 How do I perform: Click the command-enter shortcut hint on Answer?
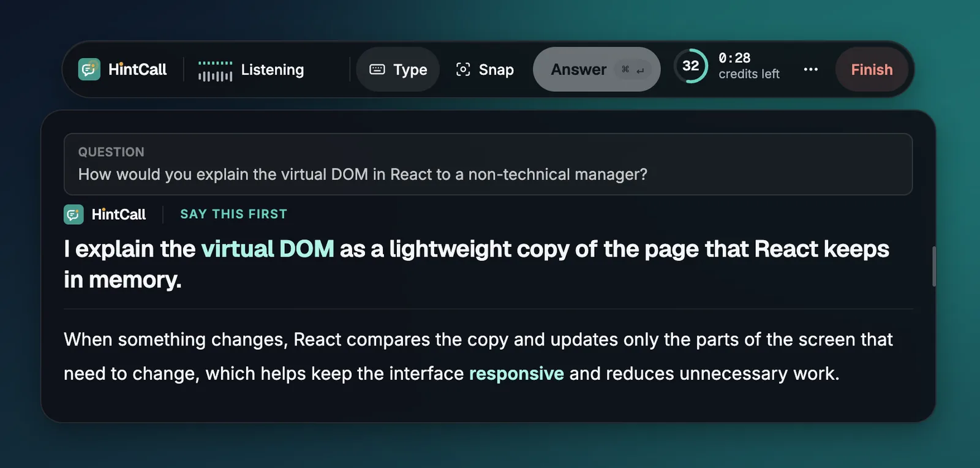point(633,70)
